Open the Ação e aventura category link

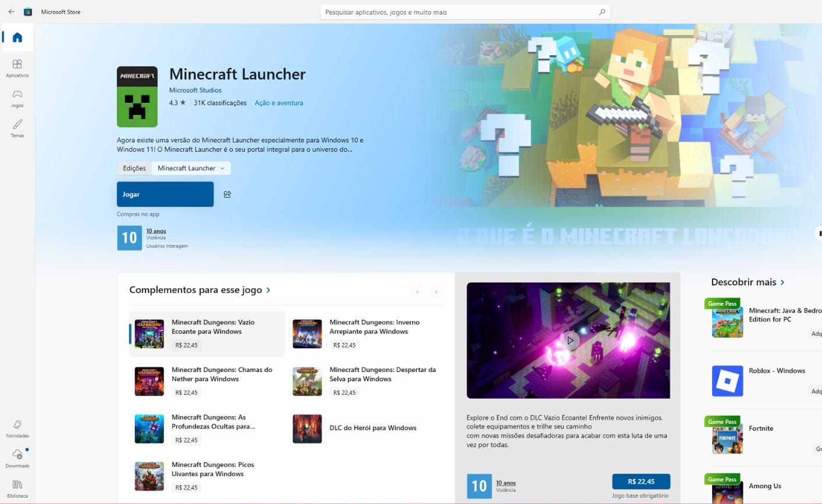click(x=279, y=103)
